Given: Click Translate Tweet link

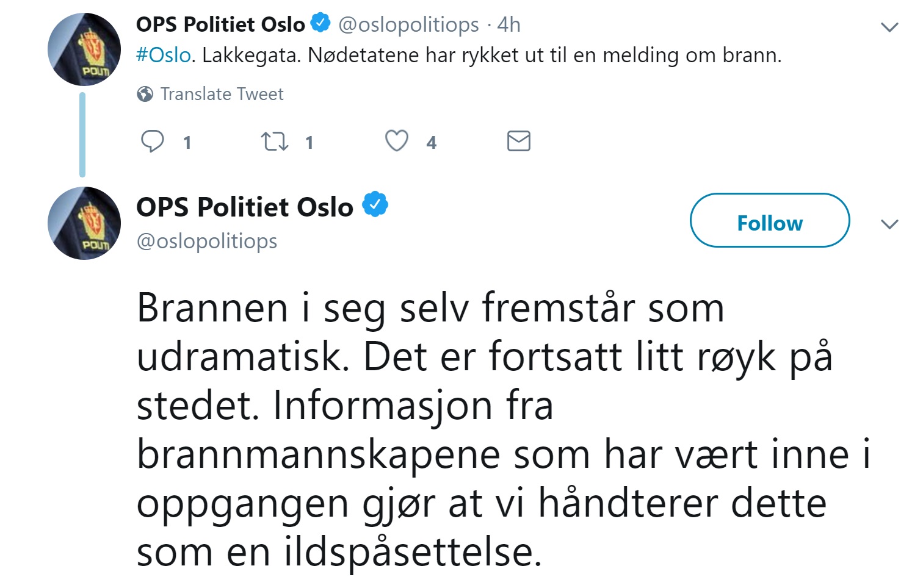Looking at the screenshot, I should click(x=222, y=94).
